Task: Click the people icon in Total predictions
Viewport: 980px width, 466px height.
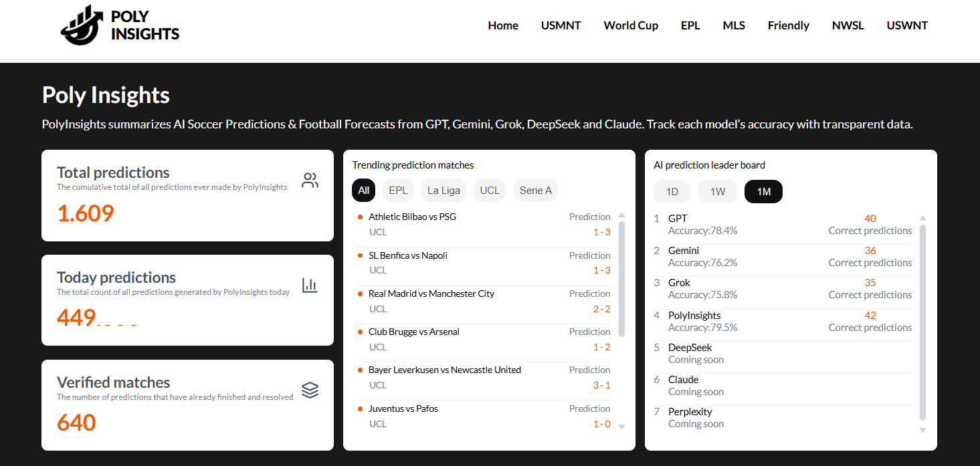Action: point(310,181)
